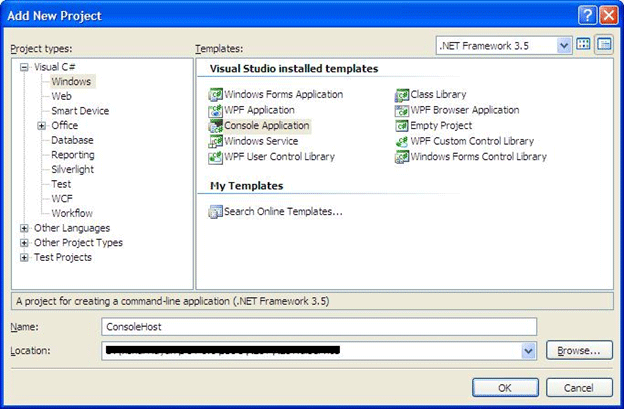Click the Browse... button

click(x=579, y=351)
